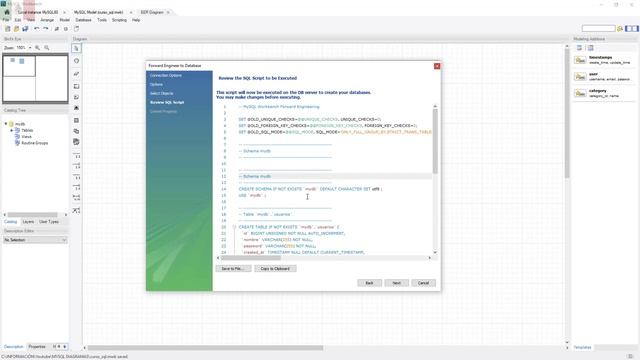Switch to the User Types tab
Image resolution: width=640 pixels, height=360 pixels.
[x=49, y=222]
